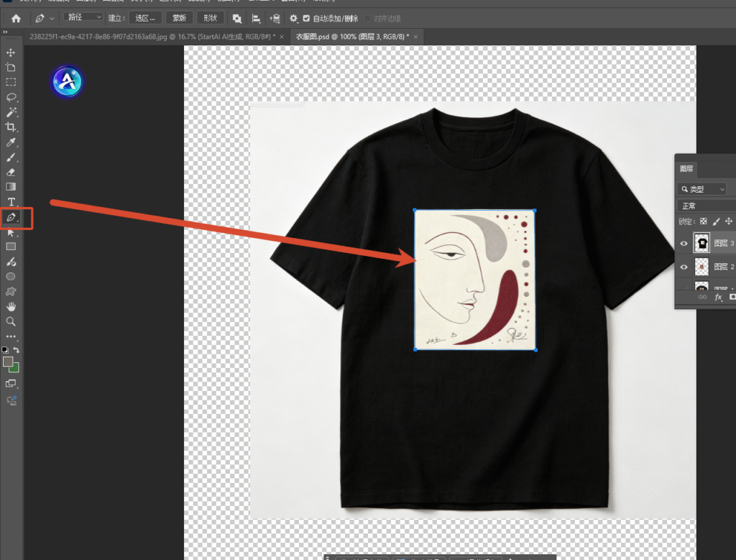Select the Move tool
This screenshot has width=736, height=560.
pyautogui.click(x=11, y=52)
